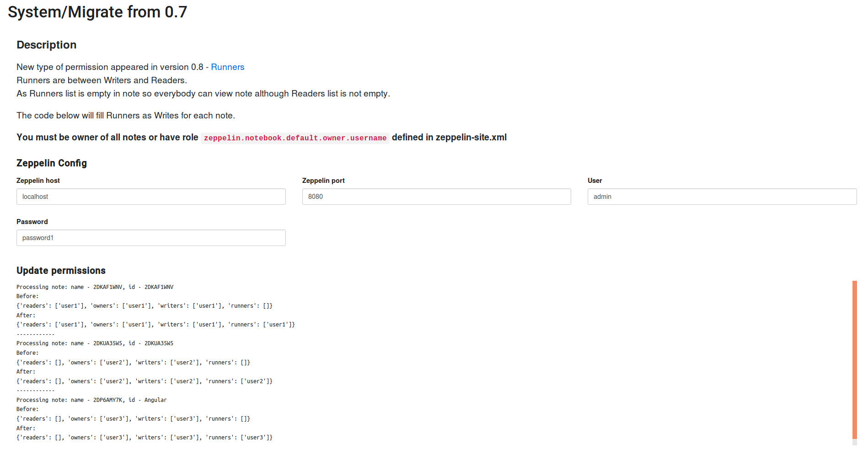
Task: Click the Zeppelin Config heading
Action: tap(52, 163)
